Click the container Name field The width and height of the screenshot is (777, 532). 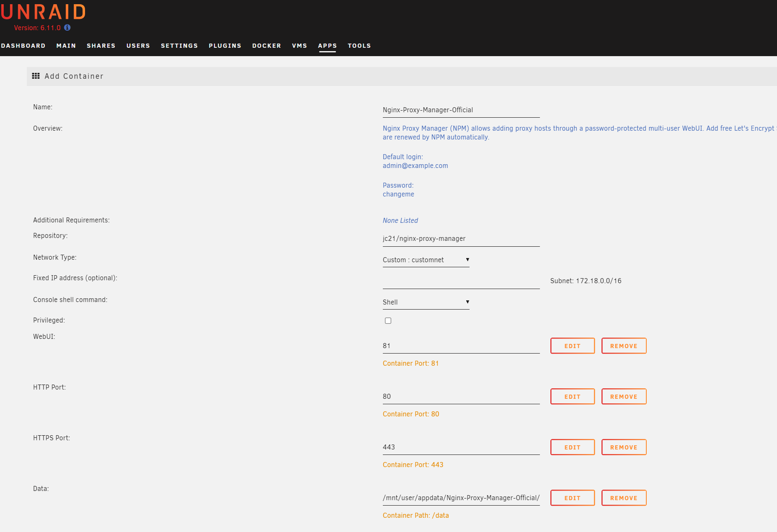coord(461,110)
